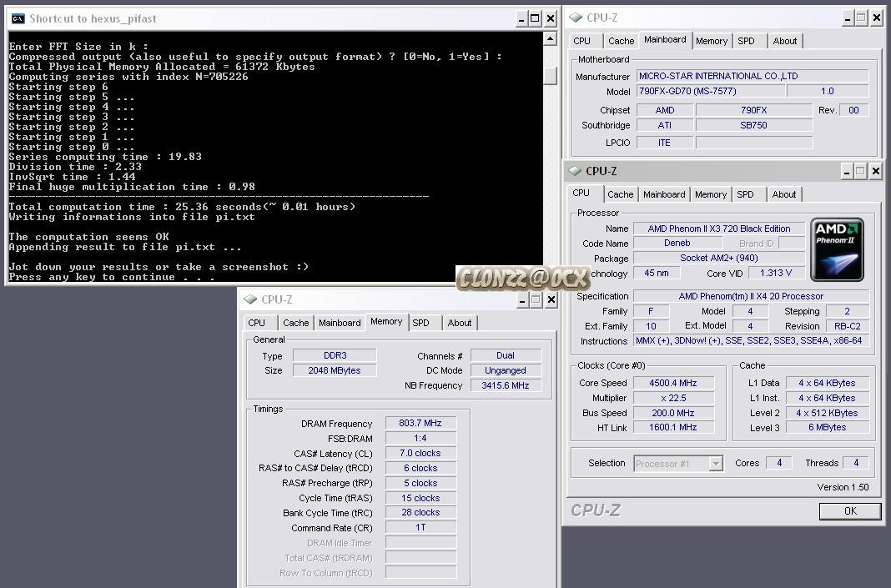
Task: Click the console scrollbar thumb
Action: [x=550, y=76]
